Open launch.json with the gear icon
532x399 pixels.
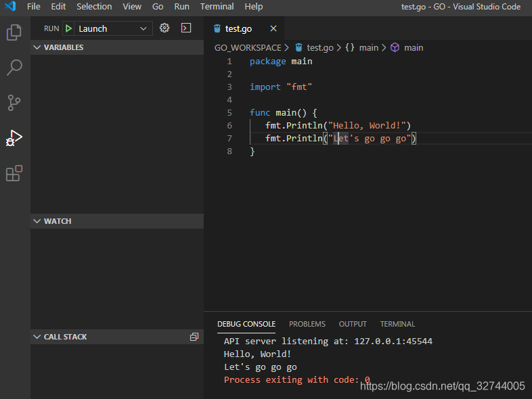click(164, 28)
